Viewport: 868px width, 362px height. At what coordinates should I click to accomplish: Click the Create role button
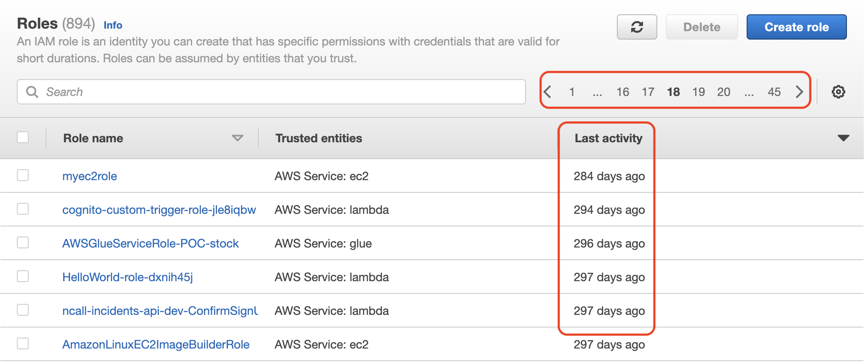coord(796,27)
